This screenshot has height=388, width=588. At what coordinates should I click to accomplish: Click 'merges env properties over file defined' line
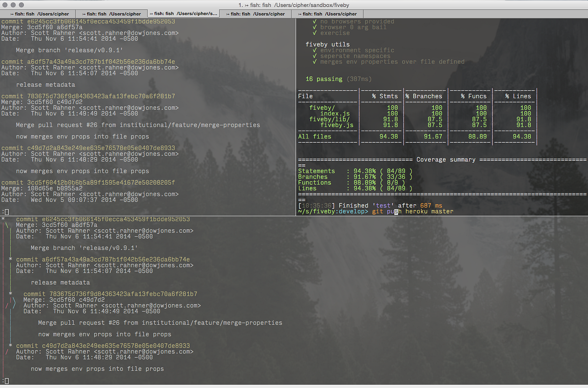[392, 62]
